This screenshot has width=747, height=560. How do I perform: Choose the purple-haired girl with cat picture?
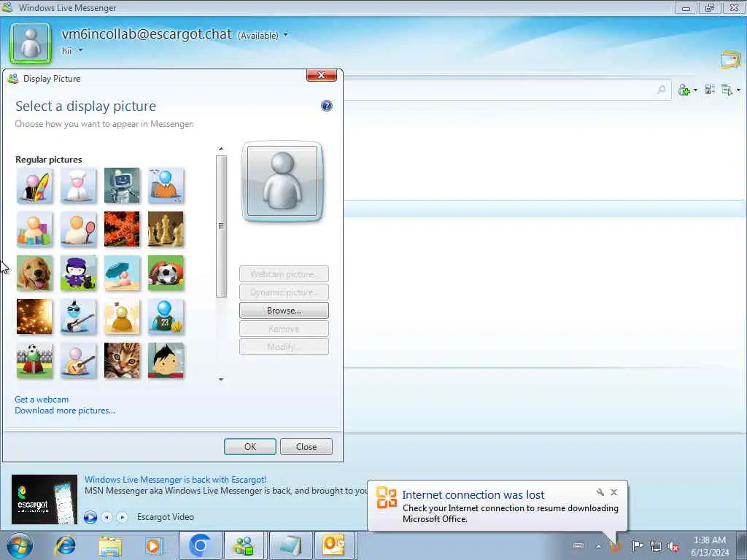coord(78,273)
